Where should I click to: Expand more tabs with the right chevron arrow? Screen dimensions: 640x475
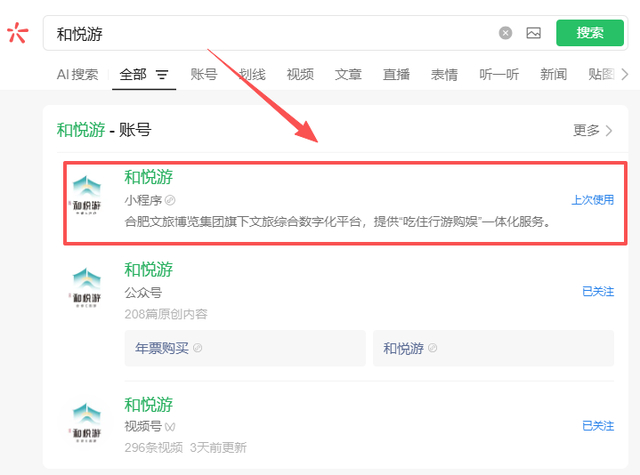tap(624, 74)
